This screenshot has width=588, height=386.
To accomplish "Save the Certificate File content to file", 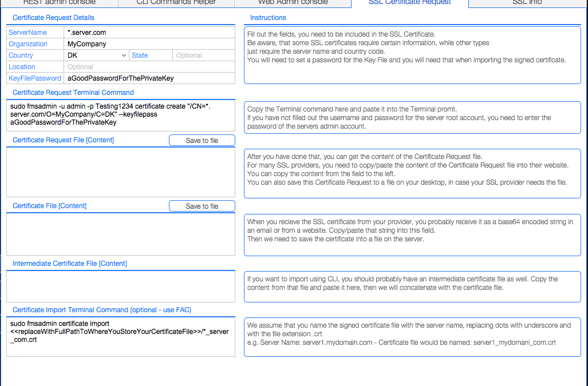I will tap(202, 206).
